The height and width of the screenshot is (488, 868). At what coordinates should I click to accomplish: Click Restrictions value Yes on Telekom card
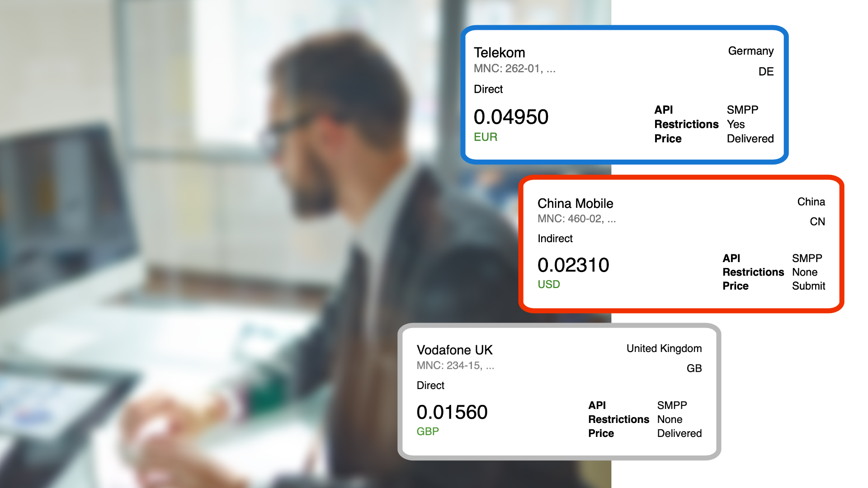tap(736, 124)
